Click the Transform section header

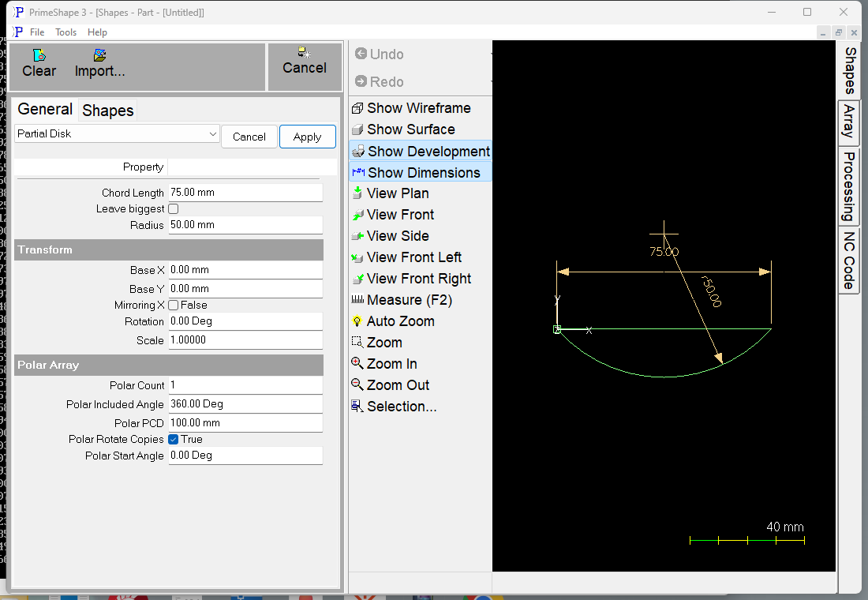tap(169, 249)
